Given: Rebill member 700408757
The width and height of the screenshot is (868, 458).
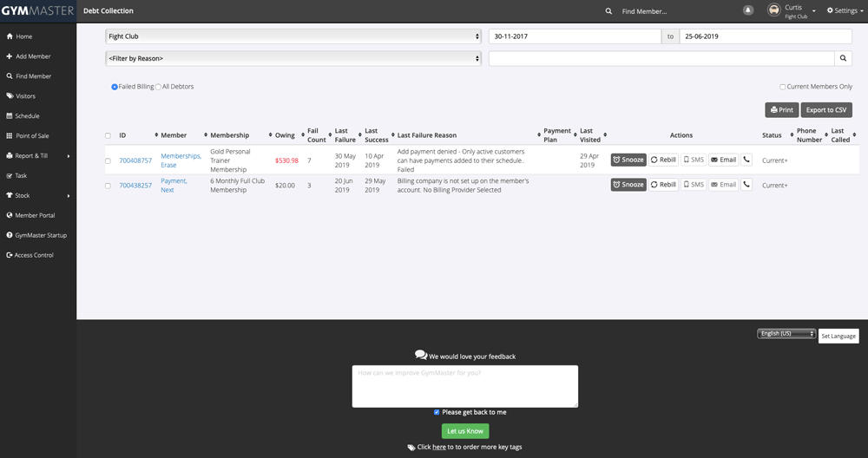Looking at the screenshot, I should 664,160.
